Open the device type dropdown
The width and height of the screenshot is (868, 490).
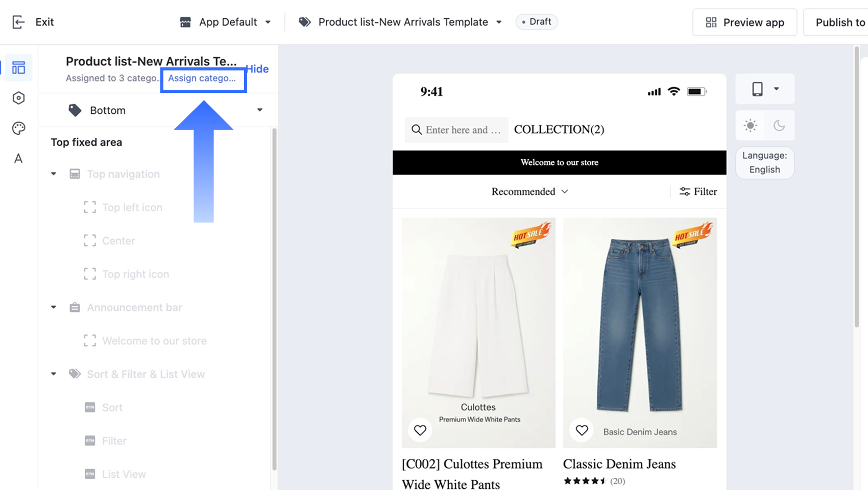765,89
